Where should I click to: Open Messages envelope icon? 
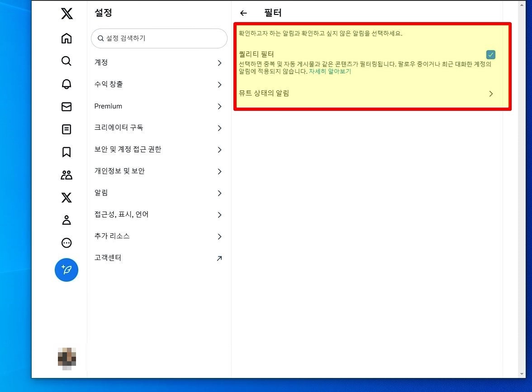[66, 107]
